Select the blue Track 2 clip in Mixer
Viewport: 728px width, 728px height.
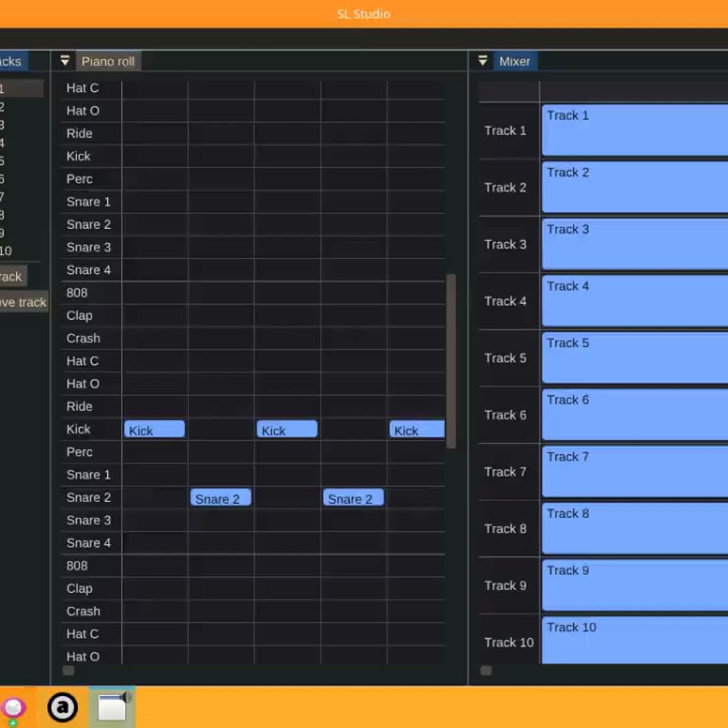coord(635,187)
